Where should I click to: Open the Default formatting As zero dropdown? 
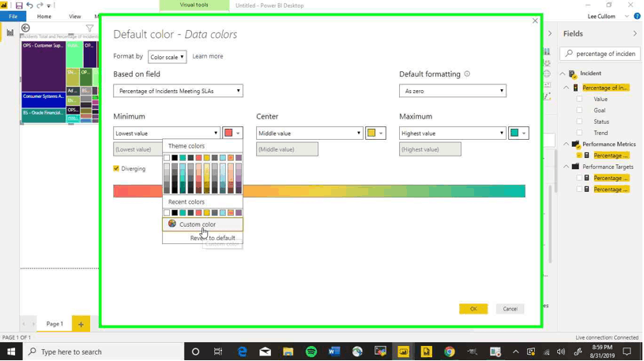click(x=452, y=92)
